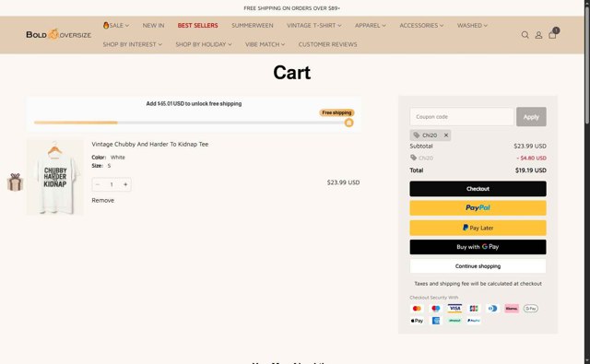The image size is (590, 364).
Task: Click the small PayPal badge under Checkout Security
Action: point(474,321)
